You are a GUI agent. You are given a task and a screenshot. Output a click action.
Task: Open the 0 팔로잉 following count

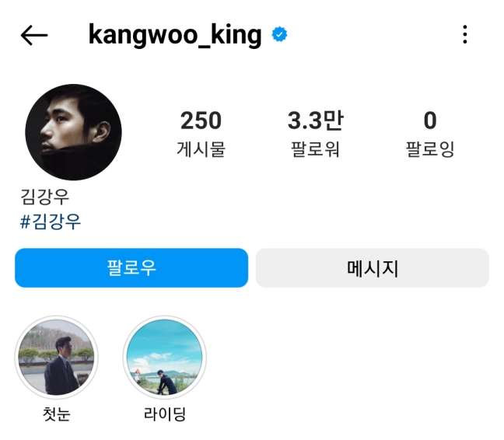[430, 134]
